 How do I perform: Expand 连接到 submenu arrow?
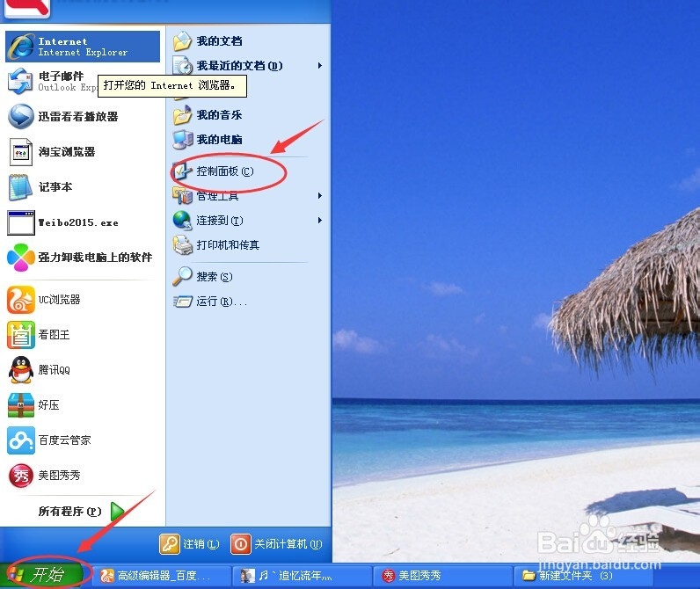click(x=319, y=220)
